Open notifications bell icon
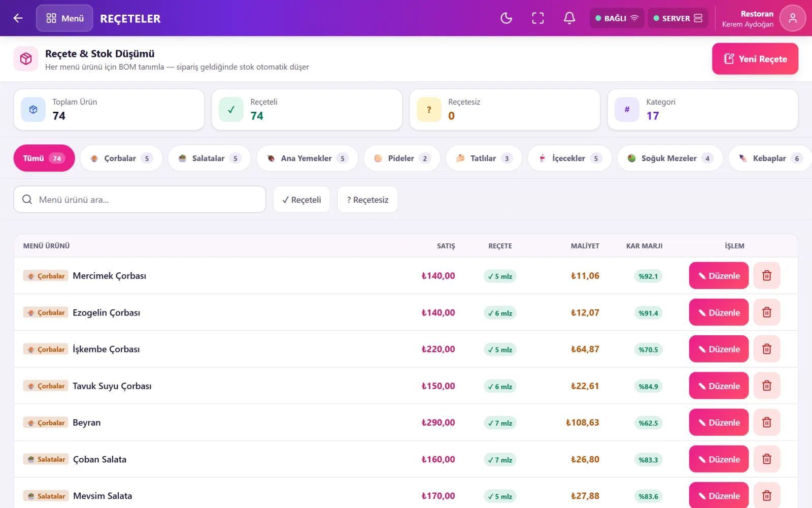This screenshot has height=508, width=812. pyautogui.click(x=569, y=18)
